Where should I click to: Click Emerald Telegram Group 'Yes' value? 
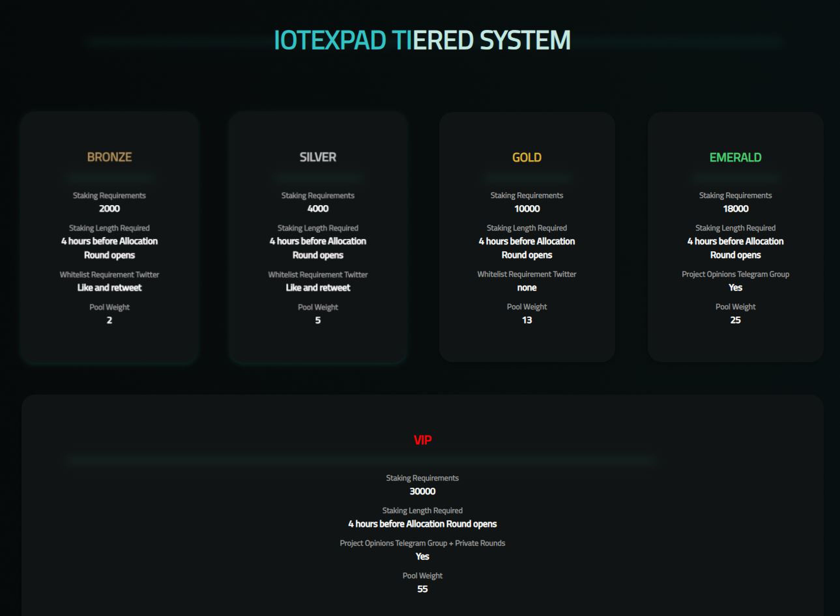735,287
